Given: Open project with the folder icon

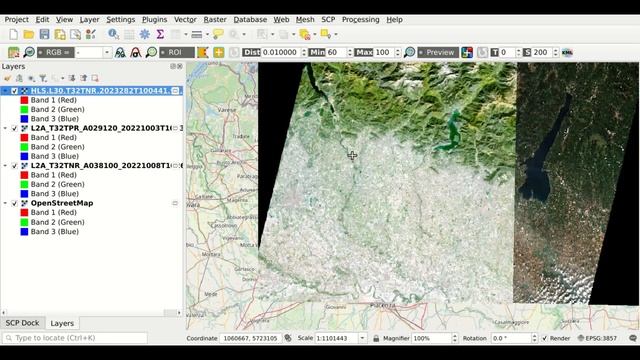Looking at the screenshot, I should pyautogui.click(x=29, y=34).
